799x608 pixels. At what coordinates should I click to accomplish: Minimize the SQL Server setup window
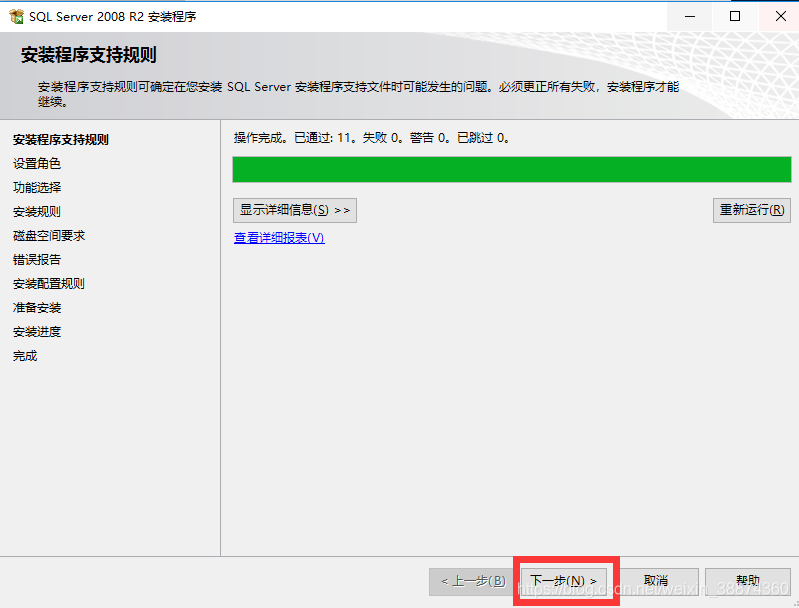coord(690,16)
